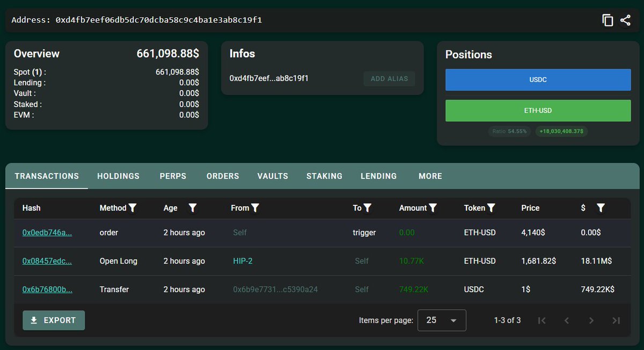Image resolution: width=644 pixels, height=350 pixels.
Task: Click the Open Long method cell
Action: (x=119, y=261)
